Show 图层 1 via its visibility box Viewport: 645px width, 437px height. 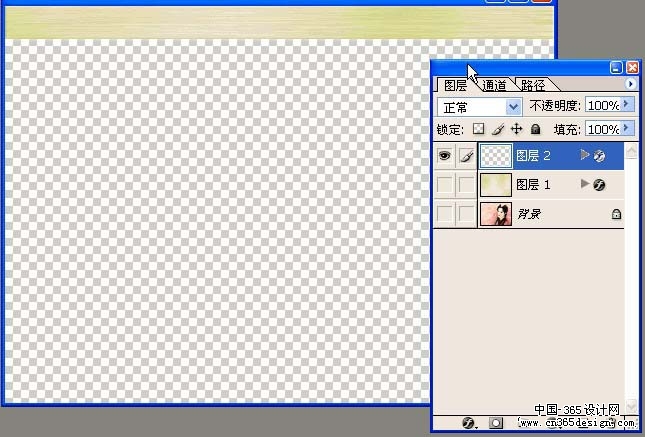[x=445, y=185]
